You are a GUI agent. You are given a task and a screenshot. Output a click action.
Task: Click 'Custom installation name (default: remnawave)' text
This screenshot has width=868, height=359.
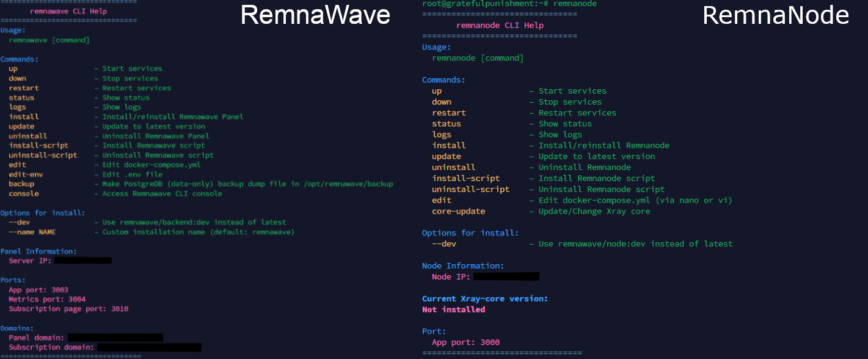(x=199, y=232)
